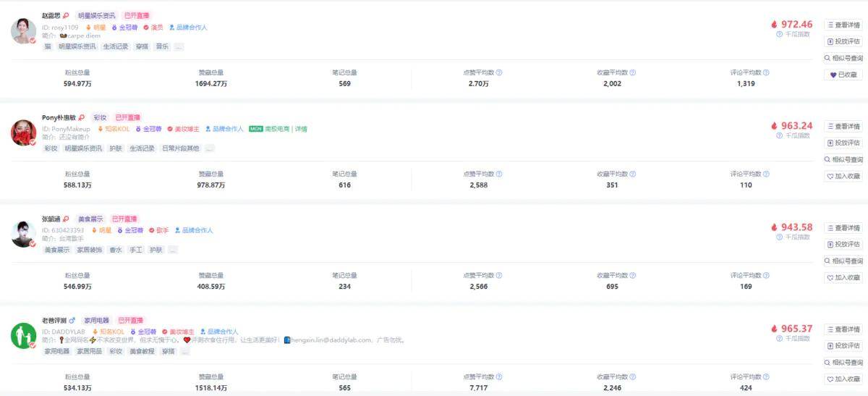Click the green MCN badge on Pony朴惠敏
The image size is (868, 396).
coord(255,129)
